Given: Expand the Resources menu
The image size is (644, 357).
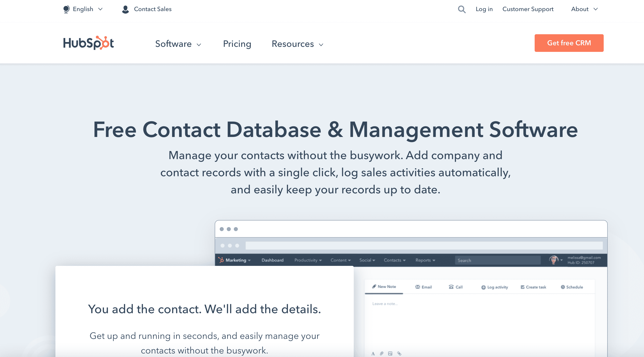Looking at the screenshot, I should [x=298, y=44].
